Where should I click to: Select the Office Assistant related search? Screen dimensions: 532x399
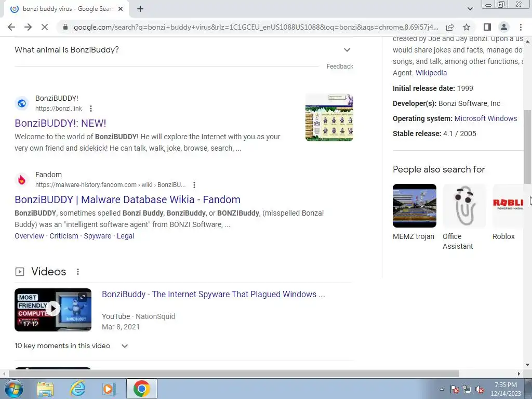464,217
